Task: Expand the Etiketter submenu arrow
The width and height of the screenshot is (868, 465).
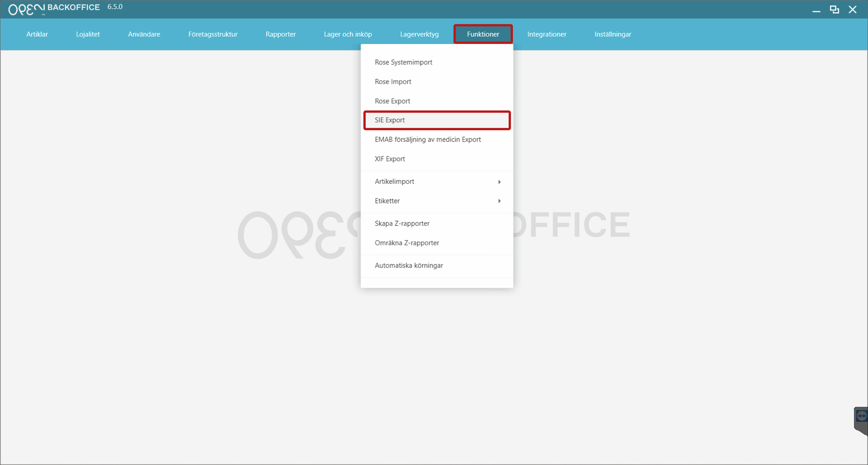Action: (499, 201)
